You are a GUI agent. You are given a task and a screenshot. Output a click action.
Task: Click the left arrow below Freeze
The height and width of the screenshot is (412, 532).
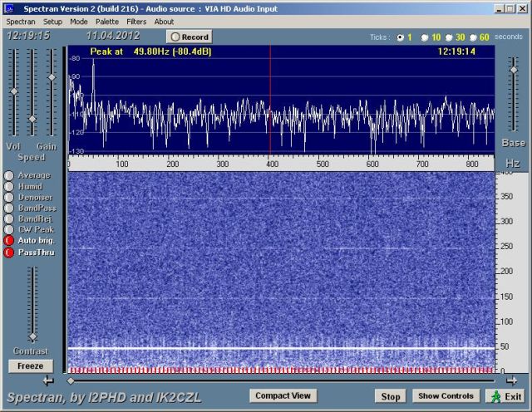pyautogui.click(x=48, y=381)
